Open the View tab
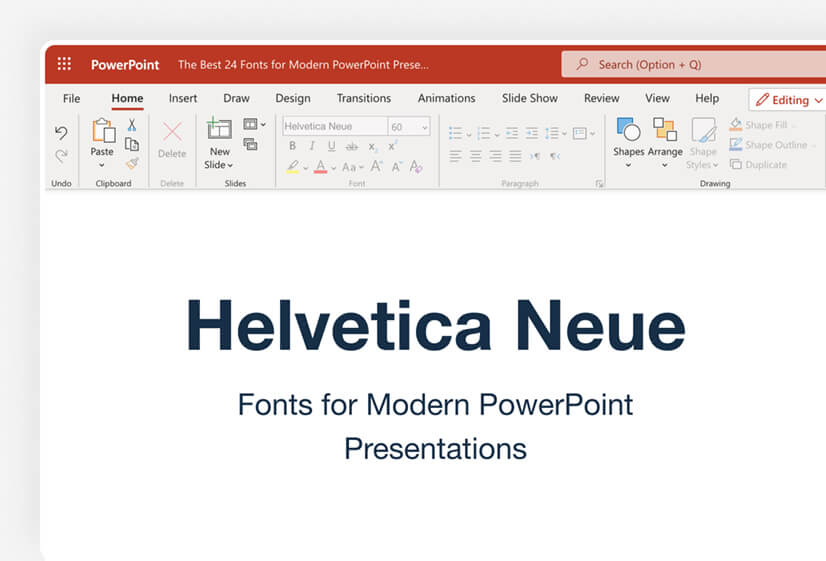The height and width of the screenshot is (561, 826). 657,99
